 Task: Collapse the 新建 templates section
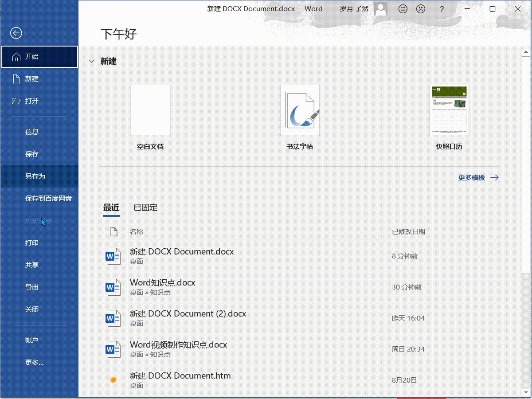tap(91, 61)
